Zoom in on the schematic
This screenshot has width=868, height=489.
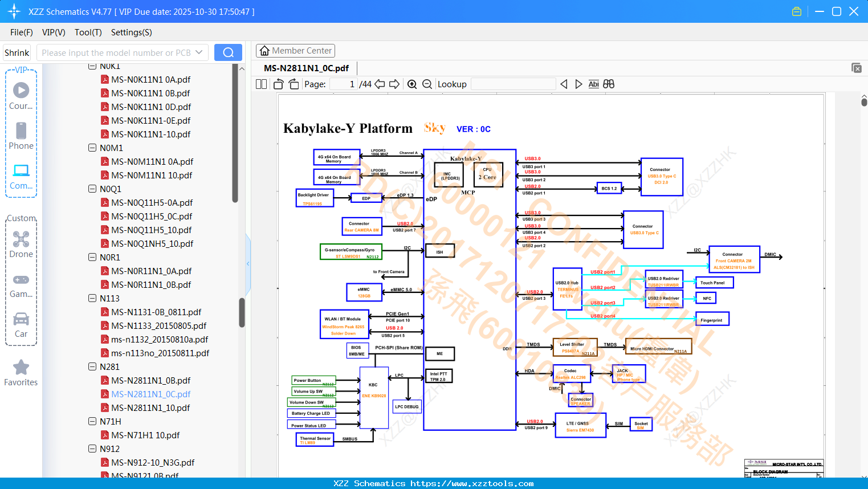coord(412,84)
